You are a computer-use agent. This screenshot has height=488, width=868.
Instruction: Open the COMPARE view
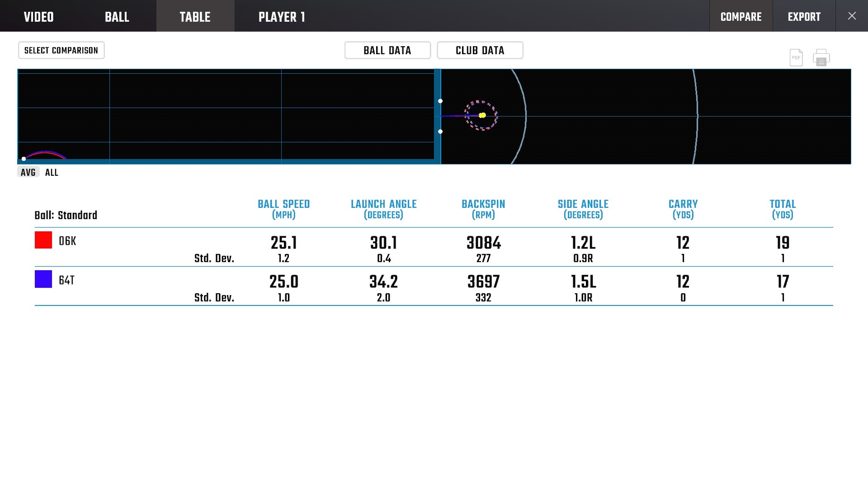click(x=741, y=16)
